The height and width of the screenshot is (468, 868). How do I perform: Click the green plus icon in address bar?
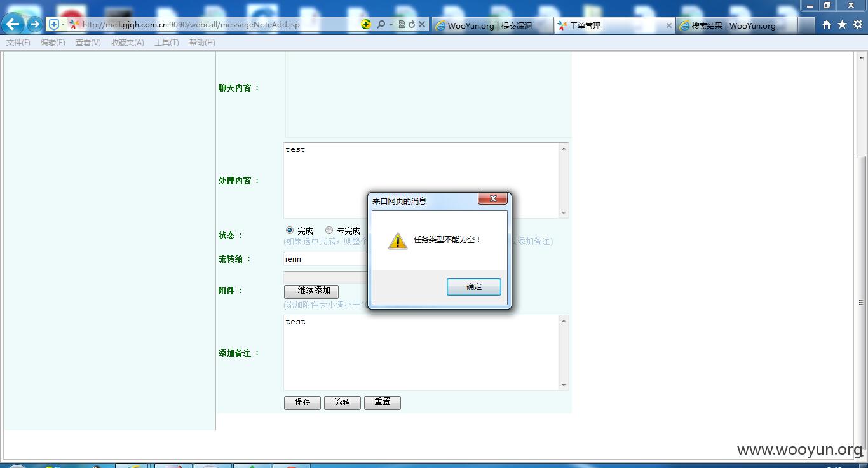coord(365,24)
